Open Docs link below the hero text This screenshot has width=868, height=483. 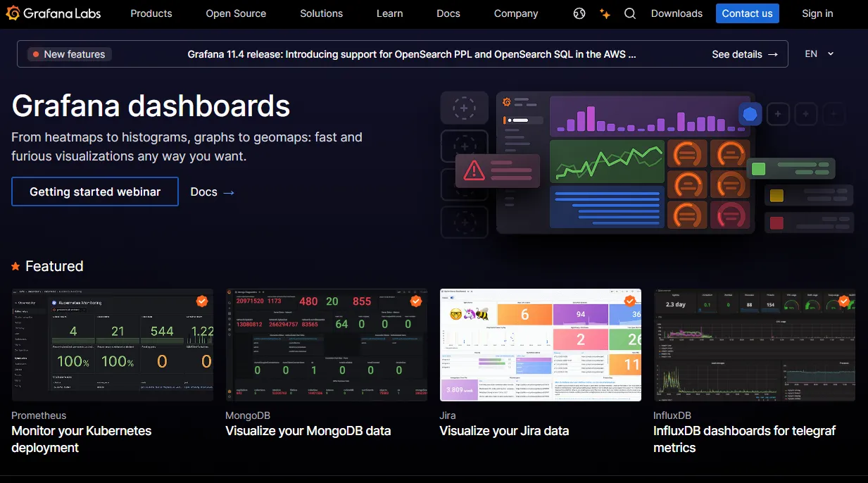pos(212,192)
